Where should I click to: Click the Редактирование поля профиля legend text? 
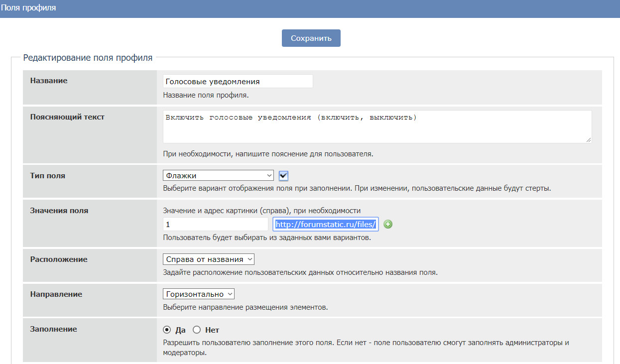pos(88,57)
